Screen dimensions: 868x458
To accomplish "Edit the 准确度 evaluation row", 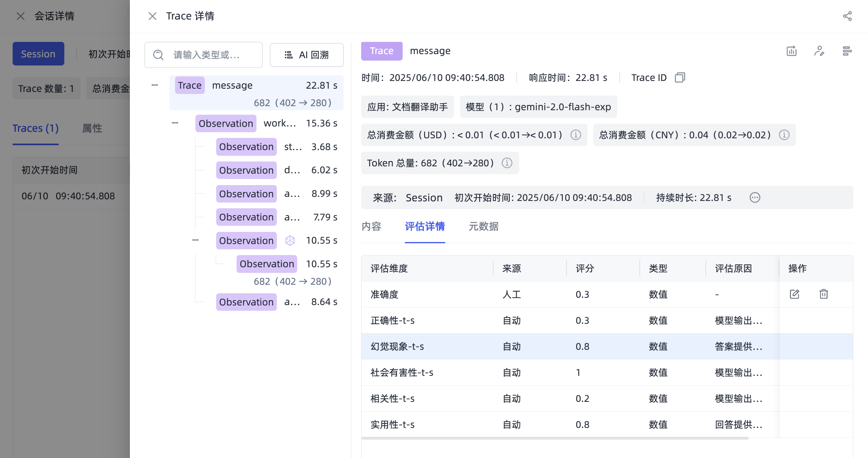I will coord(794,294).
